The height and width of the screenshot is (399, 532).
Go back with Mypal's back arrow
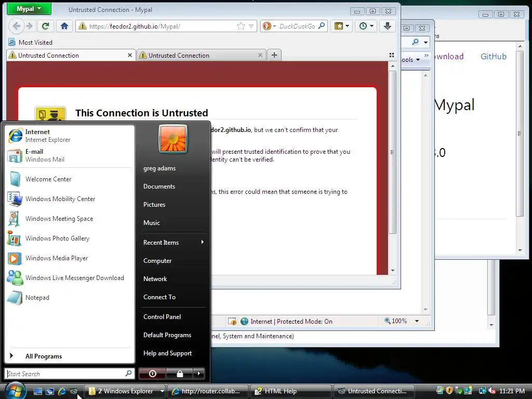pos(16,26)
